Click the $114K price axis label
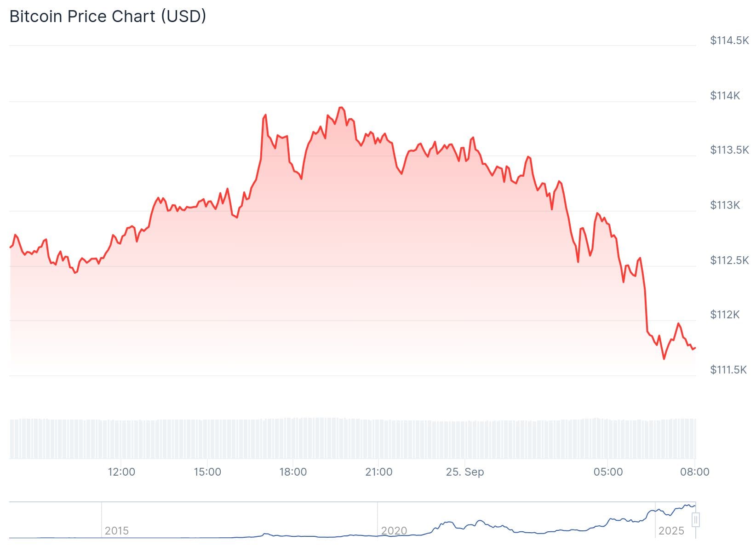Screen dimensions: 756x552 pos(725,96)
